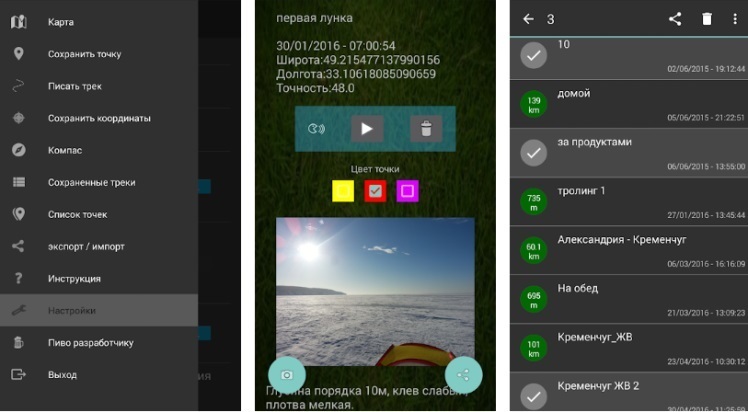Tap the Широта latitude value line

tap(358, 60)
